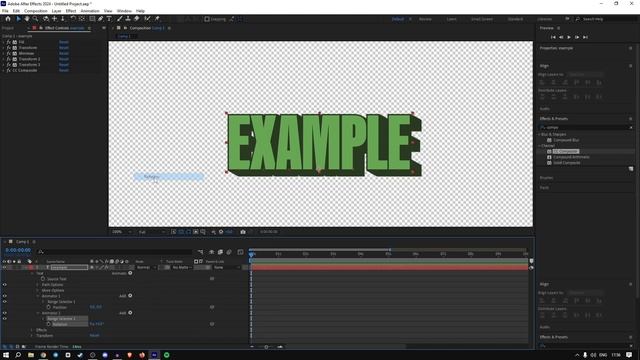Toggle the shy layers timeline switch

(211, 252)
